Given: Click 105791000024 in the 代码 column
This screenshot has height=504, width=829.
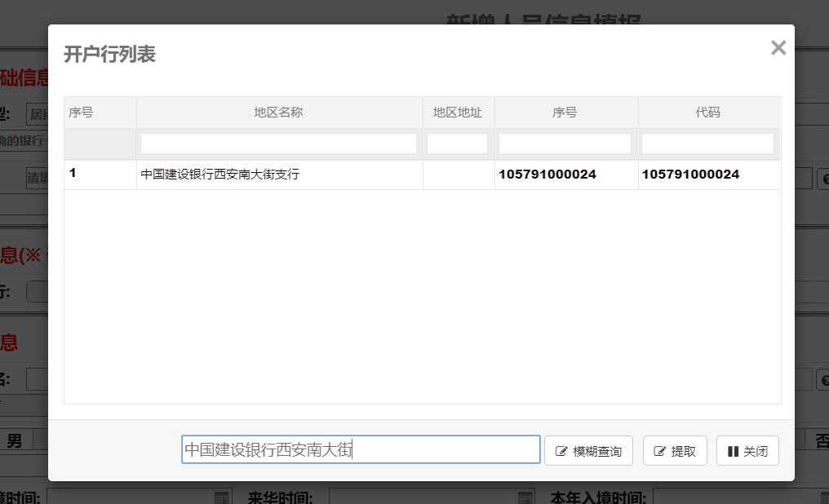Looking at the screenshot, I should tap(690, 175).
